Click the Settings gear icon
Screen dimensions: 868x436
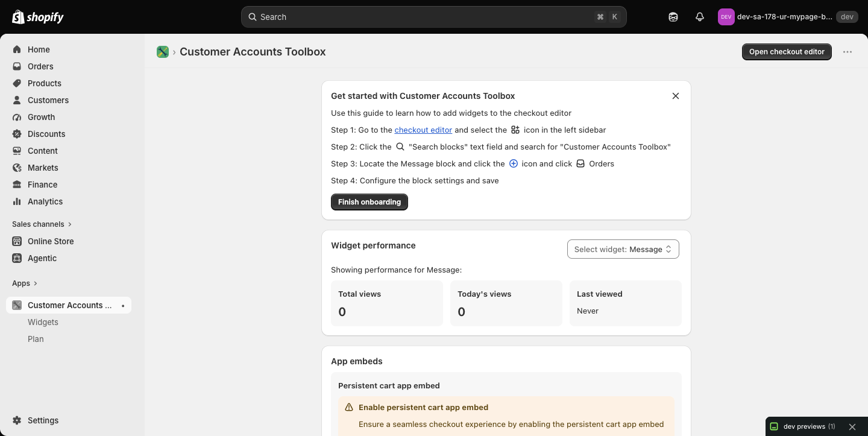coord(17,420)
